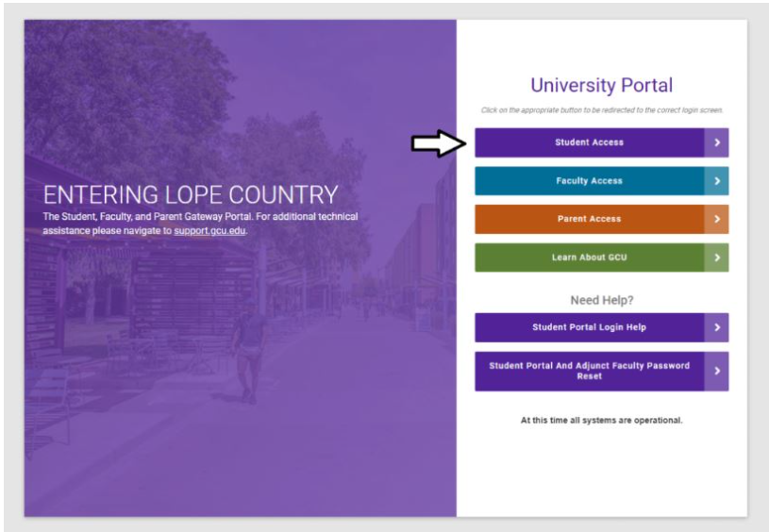Click the chevron on the Password Reset button

coord(717,372)
